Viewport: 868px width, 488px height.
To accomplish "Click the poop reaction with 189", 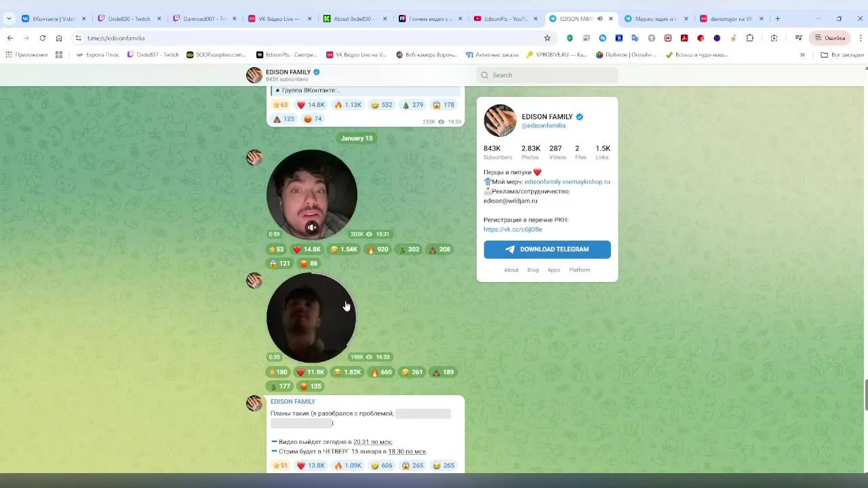I will pos(443,372).
